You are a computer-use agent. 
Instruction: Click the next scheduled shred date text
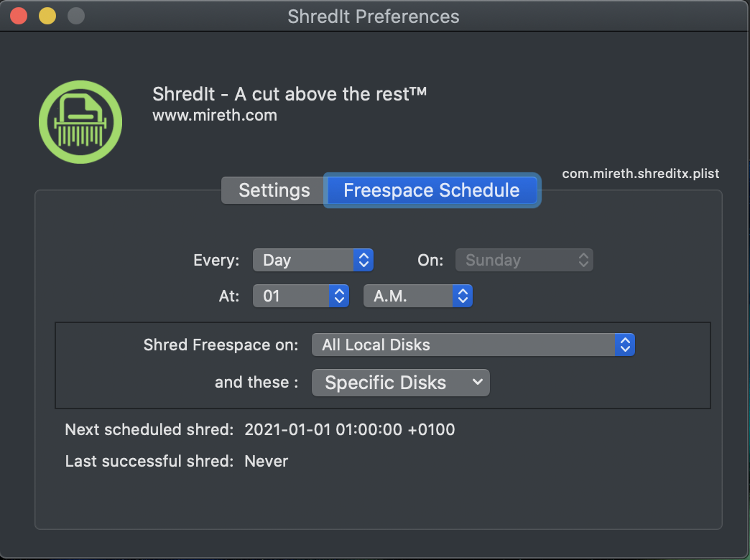tap(349, 430)
